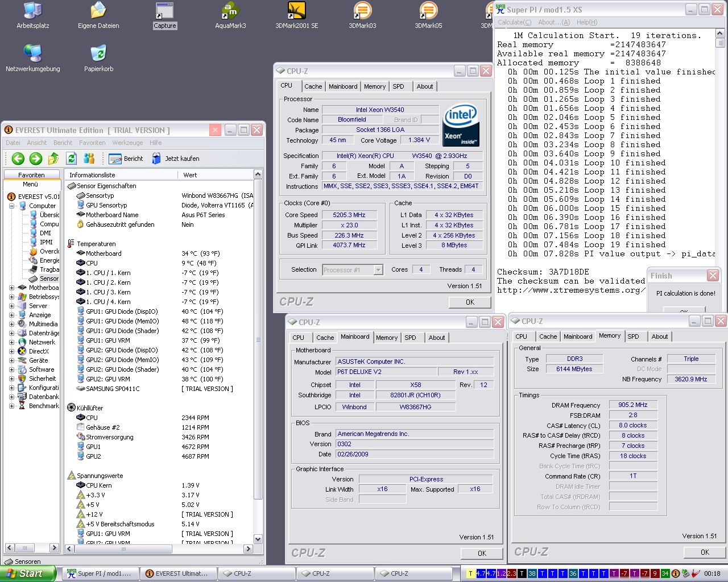Click the tray EVEREST info icon
Image resolution: width=728 pixels, height=582 pixels.
(x=676, y=573)
